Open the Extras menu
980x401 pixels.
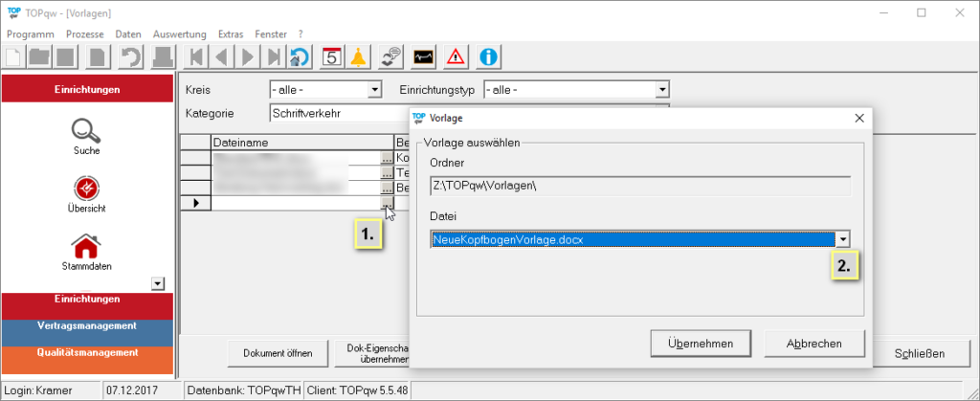(231, 33)
